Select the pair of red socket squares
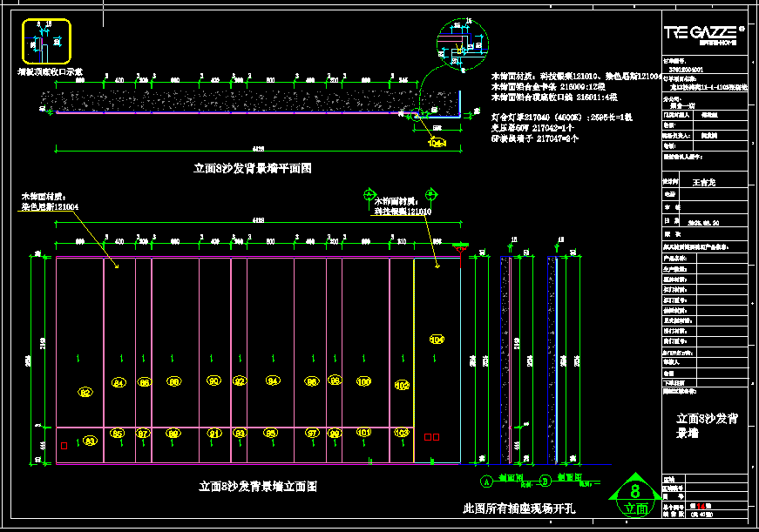This screenshot has height=532, width=759. tap(431, 437)
